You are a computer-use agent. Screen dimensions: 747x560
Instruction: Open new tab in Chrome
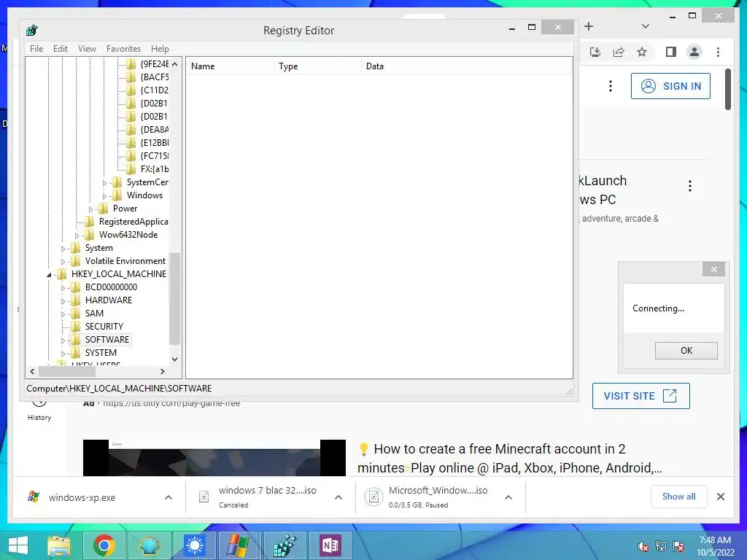click(589, 26)
